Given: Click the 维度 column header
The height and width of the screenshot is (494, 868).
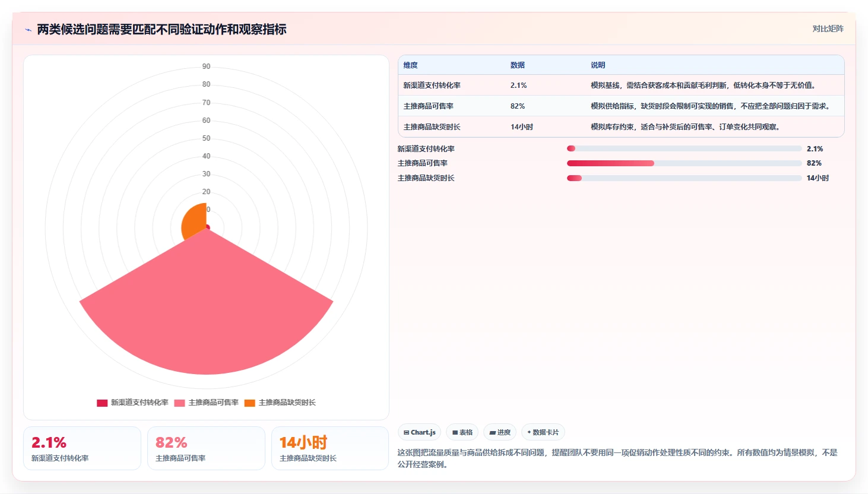Looking at the screenshot, I should [x=411, y=65].
